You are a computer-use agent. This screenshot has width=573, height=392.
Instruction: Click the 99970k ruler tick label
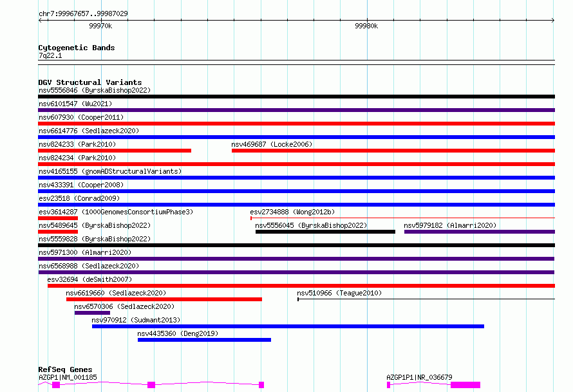point(100,26)
